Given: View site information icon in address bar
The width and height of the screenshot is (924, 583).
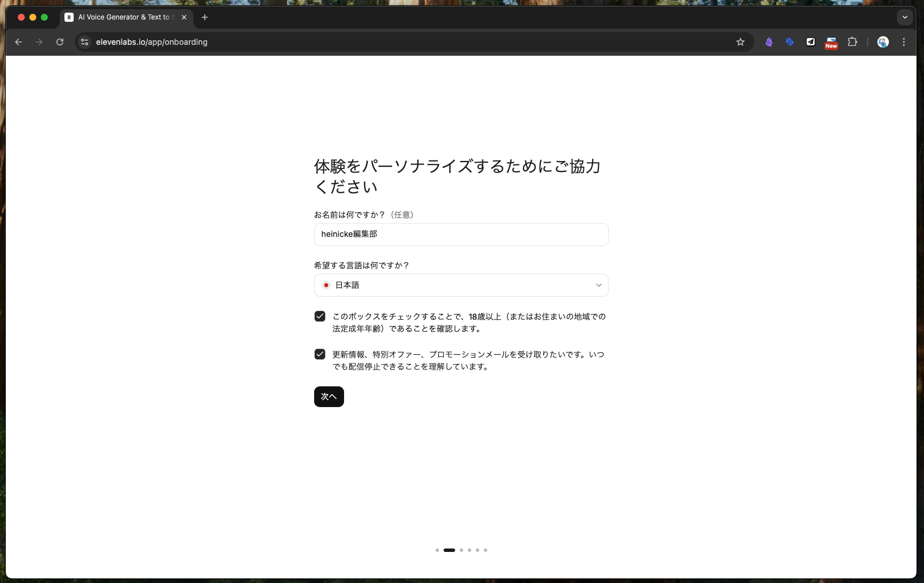Looking at the screenshot, I should coord(85,42).
